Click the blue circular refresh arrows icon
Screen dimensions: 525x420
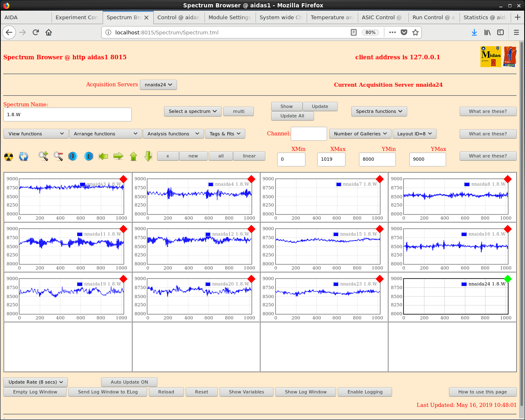coord(24,156)
